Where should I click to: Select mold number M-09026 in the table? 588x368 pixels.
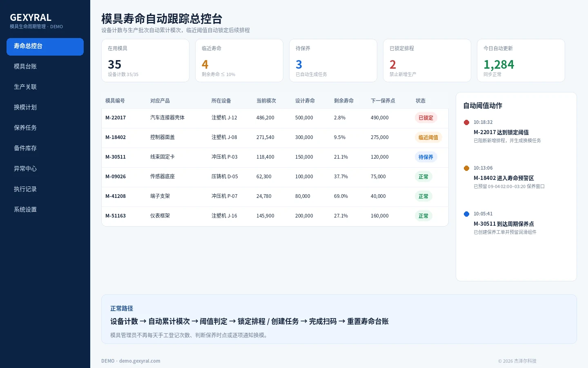(x=116, y=177)
